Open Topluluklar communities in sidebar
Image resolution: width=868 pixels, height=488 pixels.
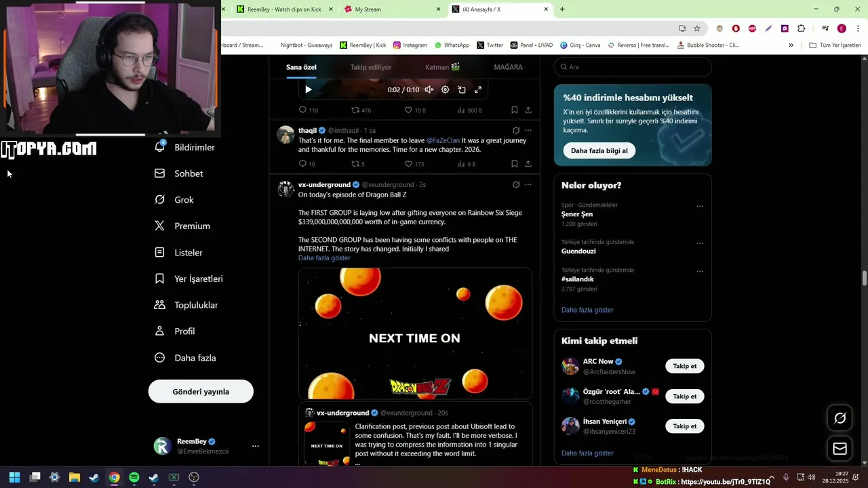186,305
